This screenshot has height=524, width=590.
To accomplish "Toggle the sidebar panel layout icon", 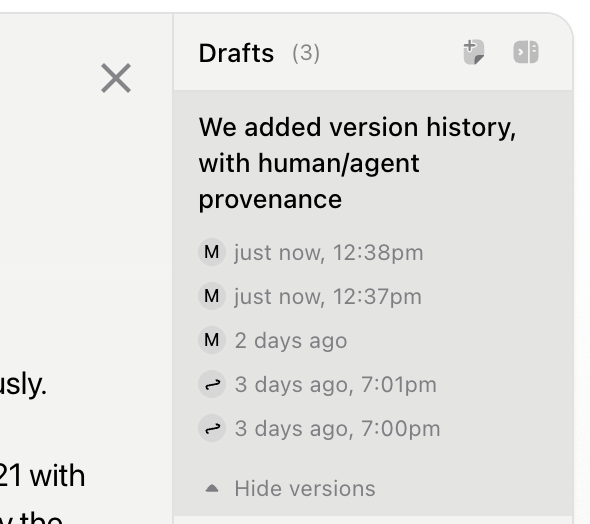I will pos(526,52).
